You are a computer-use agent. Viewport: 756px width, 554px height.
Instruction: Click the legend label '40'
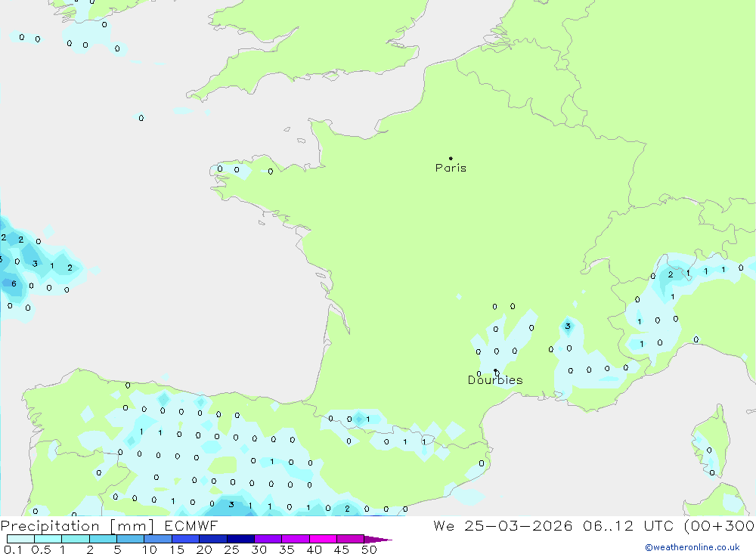pos(314,549)
